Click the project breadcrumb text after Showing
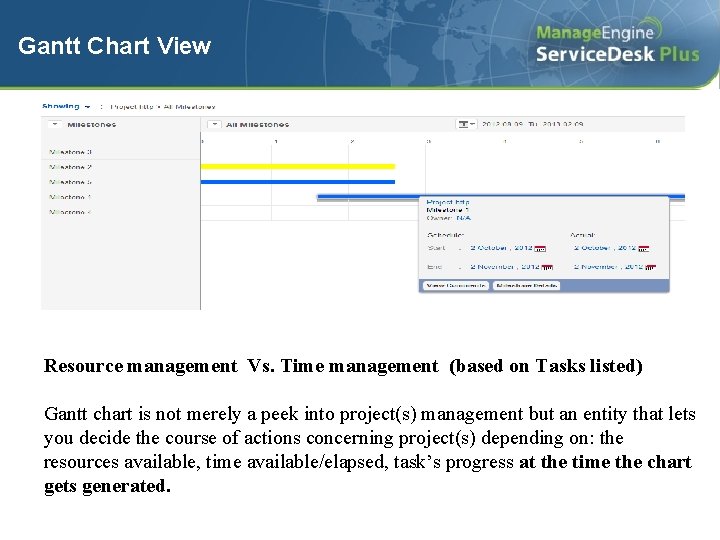Image resolution: width=720 pixels, height=540 pixels. click(163, 107)
